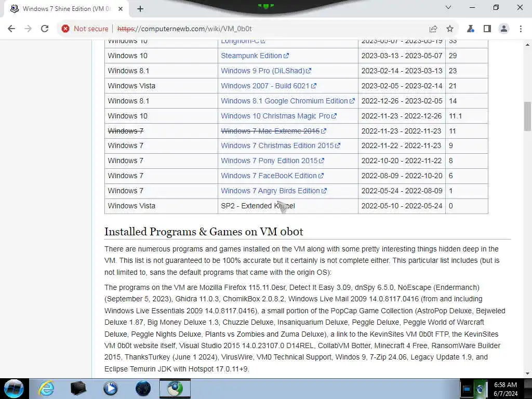
Task: Open a new tab with the plus button
Action: 140,9
